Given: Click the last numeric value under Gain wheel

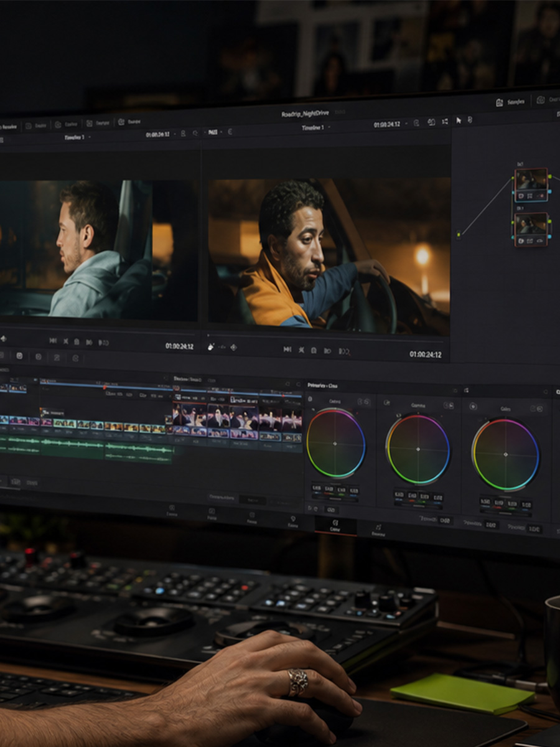Looking at the screenshot, I should point(526,505).
